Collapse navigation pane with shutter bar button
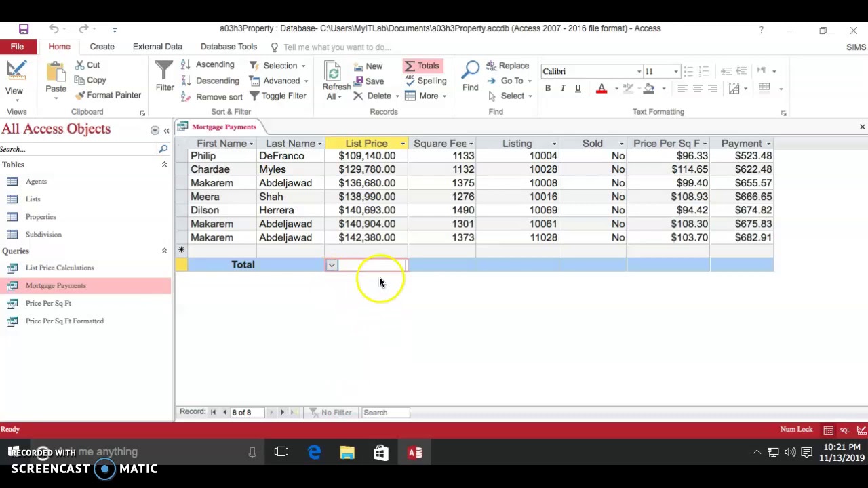This screenshot has height=488, width=868. tap(166, 130)
